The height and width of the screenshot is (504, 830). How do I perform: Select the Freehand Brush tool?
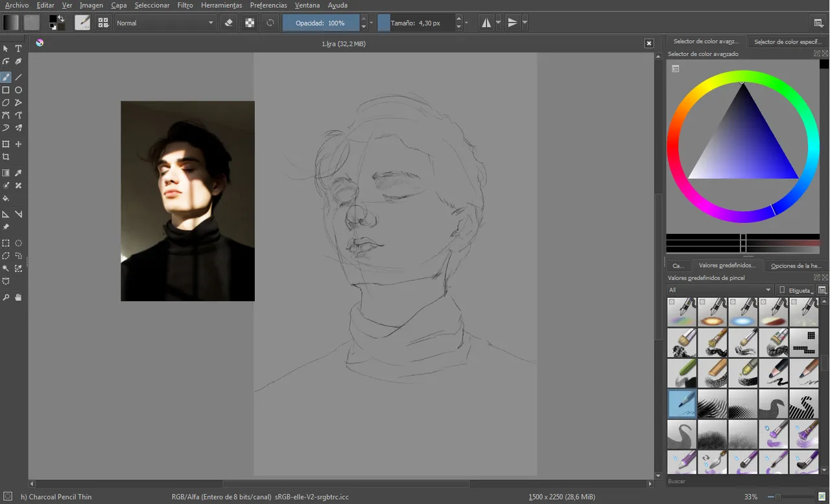[6, 77]
